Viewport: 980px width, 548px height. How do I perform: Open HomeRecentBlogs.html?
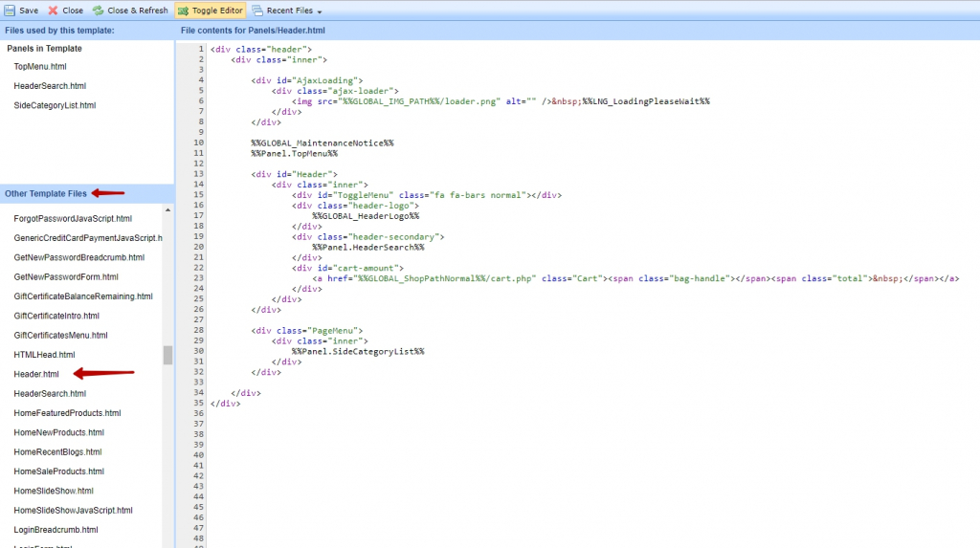57,451
